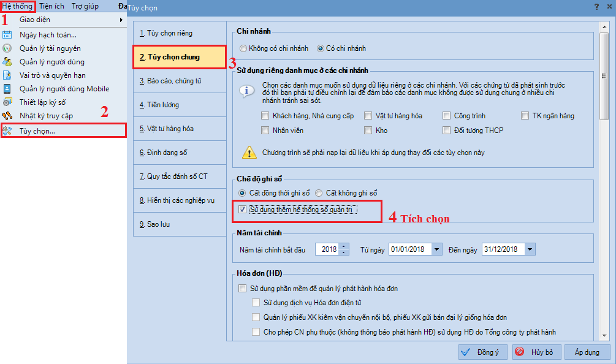Click the Vai trò và quyền hạn icon

point(7,75)
